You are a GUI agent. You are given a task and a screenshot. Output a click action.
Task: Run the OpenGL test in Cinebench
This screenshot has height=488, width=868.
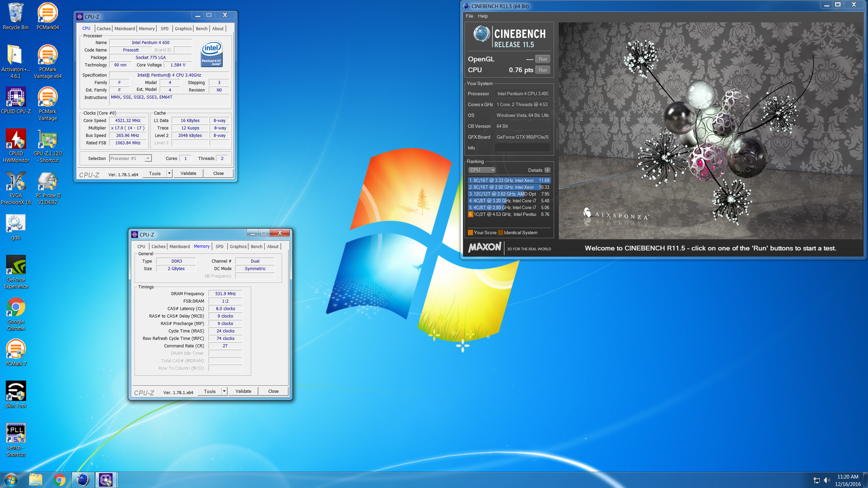point(542,59)
